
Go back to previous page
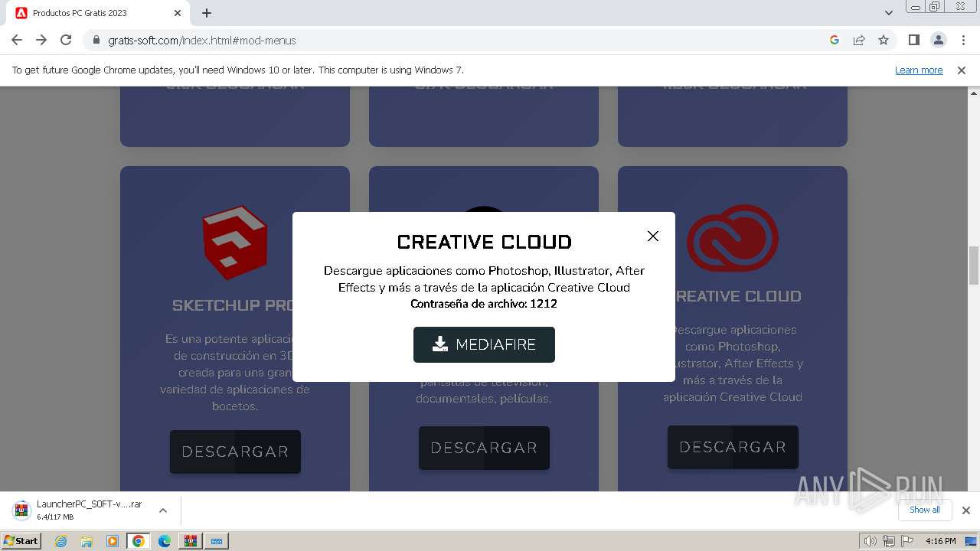pyautogui.click(x=17, y=40)
